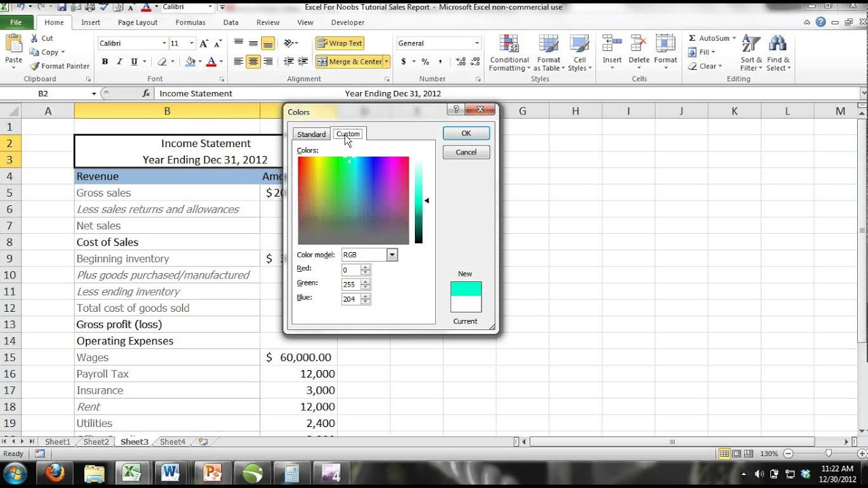Image resolution: width=868 pixels, height=488 pixels.
Task: Toggle Wrap Text on
Action: (340, 43)
